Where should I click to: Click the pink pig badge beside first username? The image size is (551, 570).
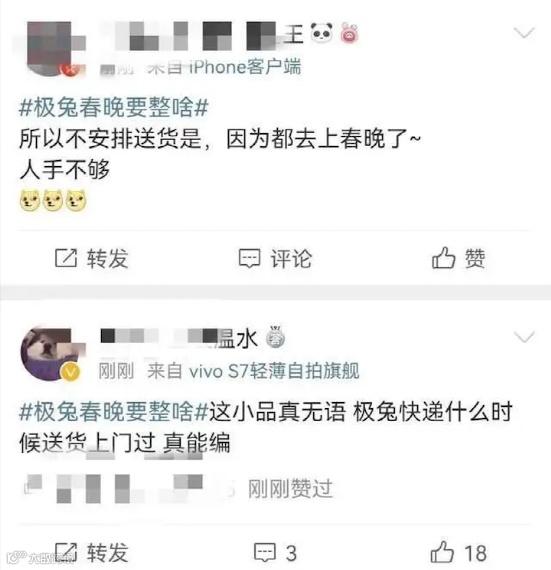(x=349, y=33)
